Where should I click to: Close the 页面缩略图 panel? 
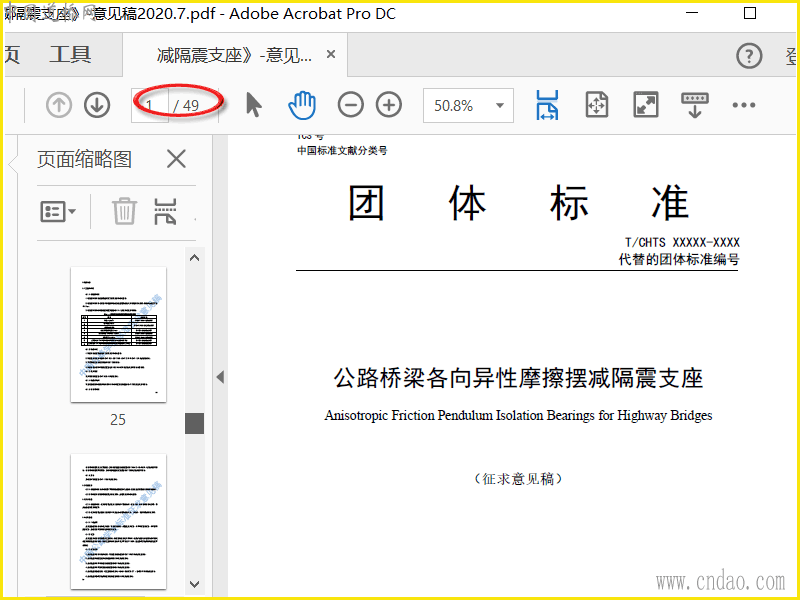click(x=177, y=159)
